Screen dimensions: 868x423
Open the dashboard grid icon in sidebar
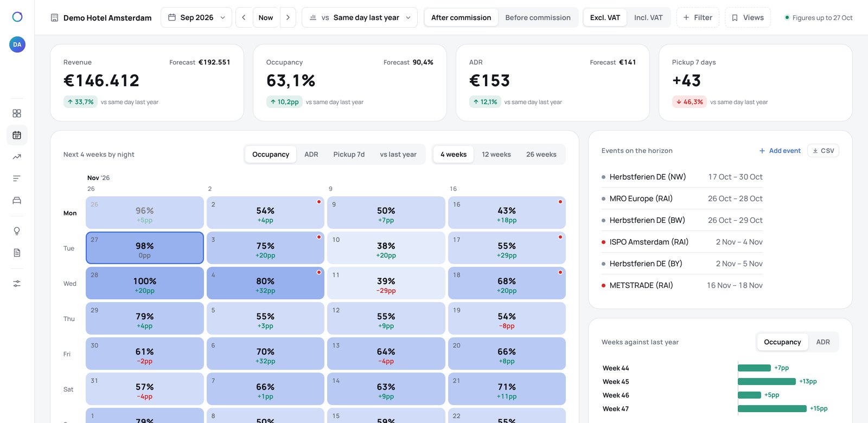coord(17,113)
